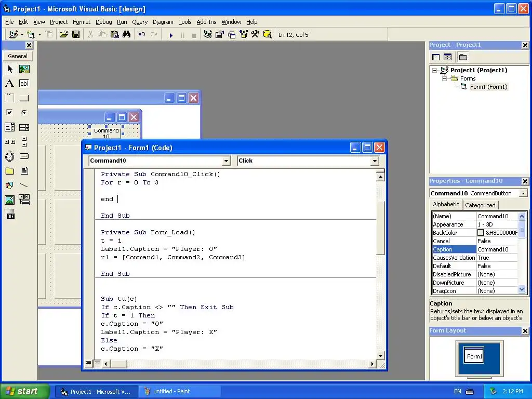Switch to Full Module View in the code window
Screen dimensions: 532x399
click(x=97, y=363)
